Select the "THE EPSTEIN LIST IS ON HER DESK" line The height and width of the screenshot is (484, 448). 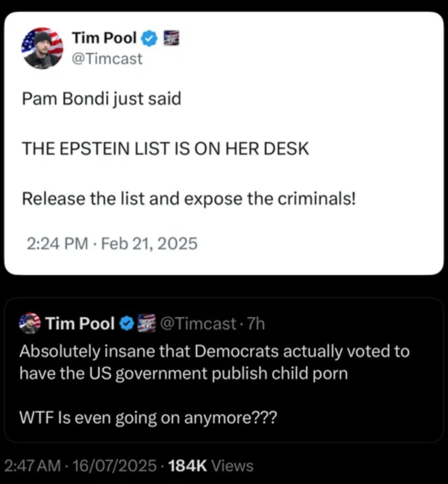[x=165, y=148]
